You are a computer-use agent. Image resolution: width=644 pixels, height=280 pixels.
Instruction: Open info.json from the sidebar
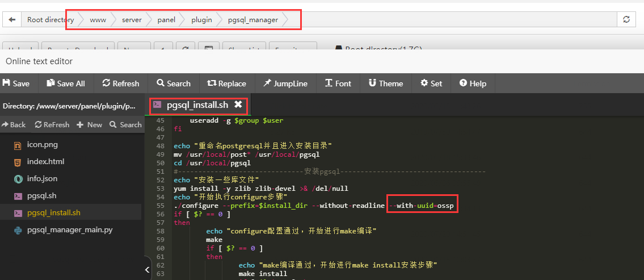click(x=42, y=178)
